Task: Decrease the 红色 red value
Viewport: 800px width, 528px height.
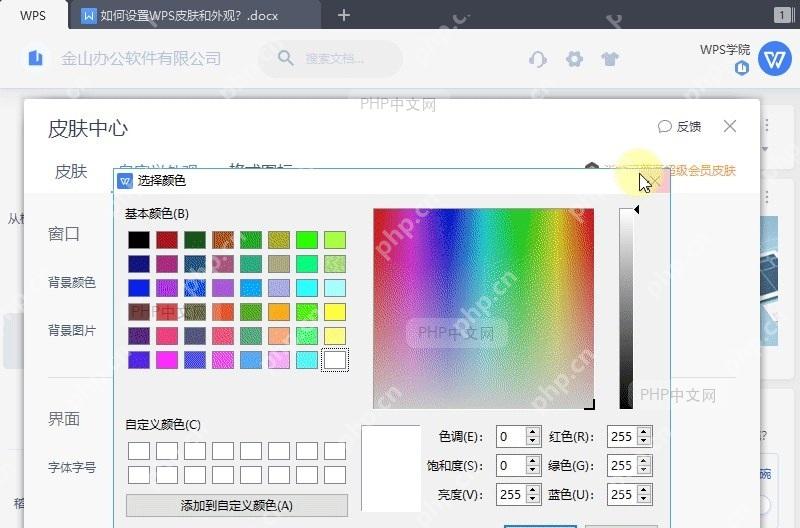Action: click(644, 442)
